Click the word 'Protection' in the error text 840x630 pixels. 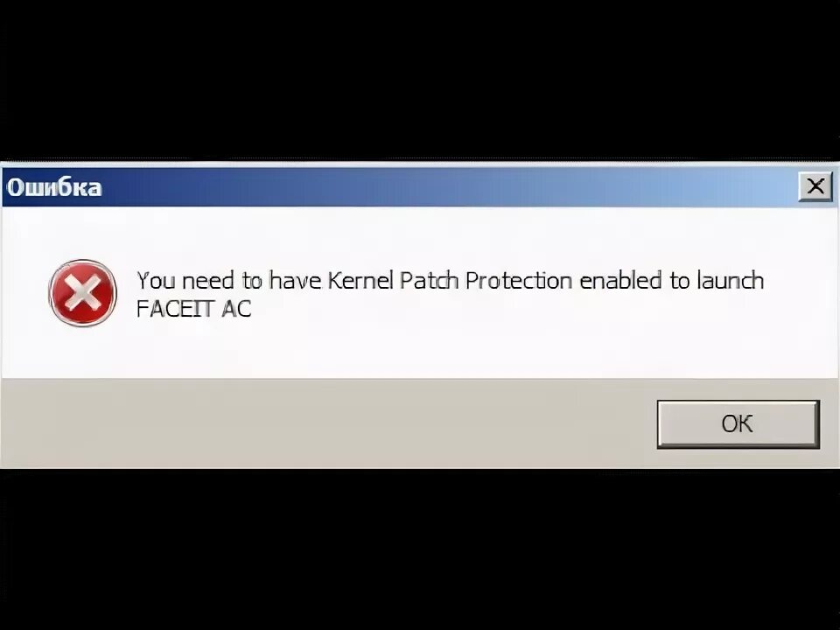[x=519, y=280]
